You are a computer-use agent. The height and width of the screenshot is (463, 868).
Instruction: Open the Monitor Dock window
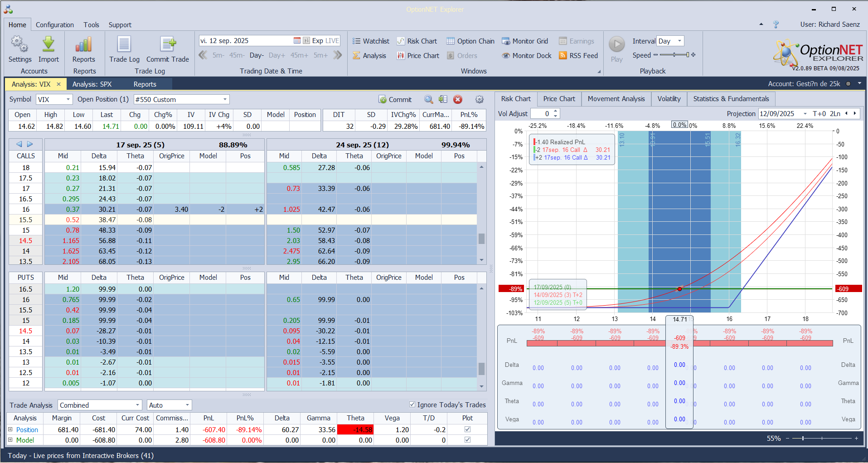pyautogui.click(x=527, y=55)
